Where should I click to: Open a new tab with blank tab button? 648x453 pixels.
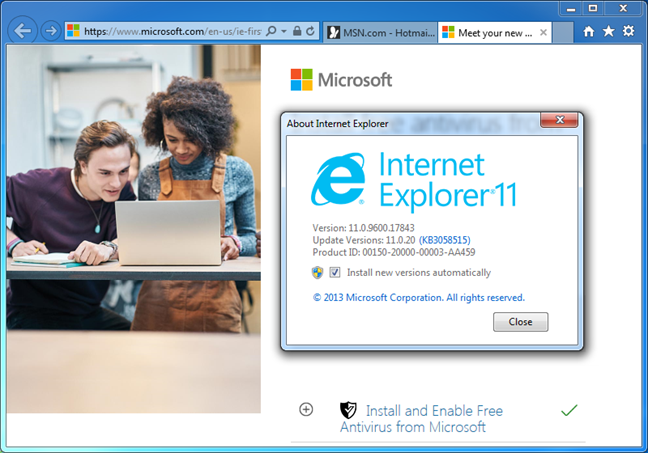click(563, 33)
